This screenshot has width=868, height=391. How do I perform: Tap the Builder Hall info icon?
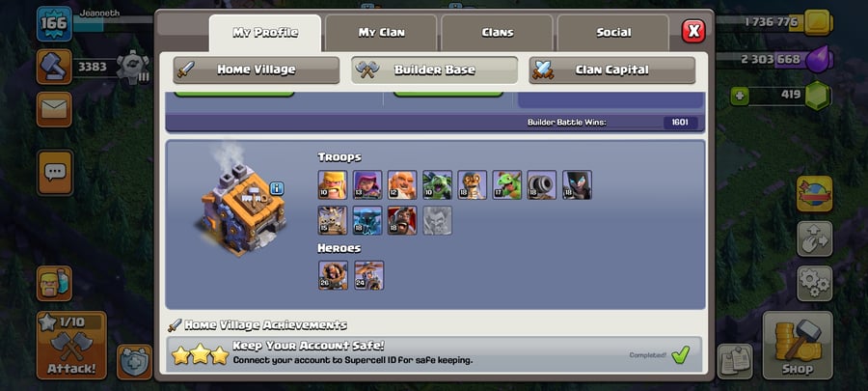(277, 188)
